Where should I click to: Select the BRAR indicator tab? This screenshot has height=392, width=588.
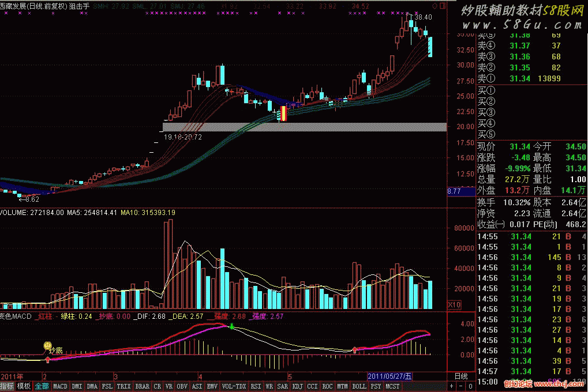pos(142,386)
